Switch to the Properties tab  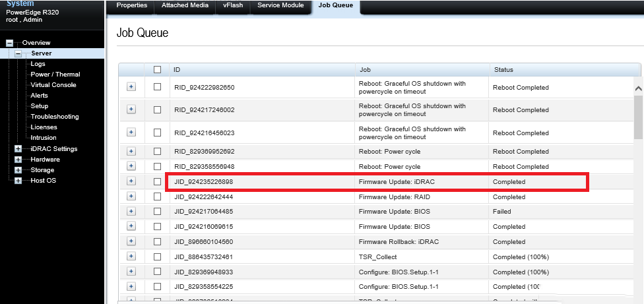tap(131, 6)
